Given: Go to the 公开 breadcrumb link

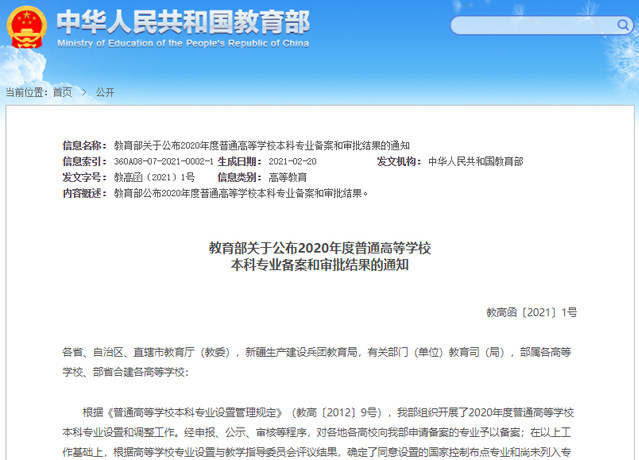Looking at the screenshot, I should (105, 92).
